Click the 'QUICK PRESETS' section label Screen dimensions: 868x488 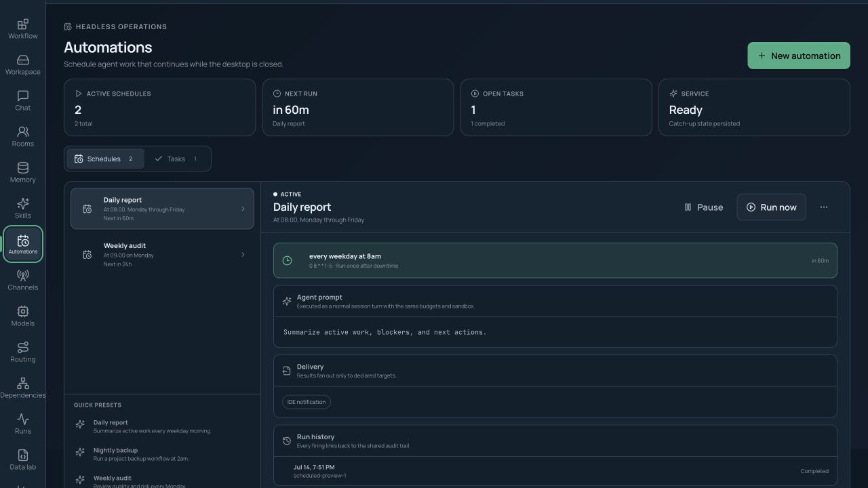coord(98,405)
